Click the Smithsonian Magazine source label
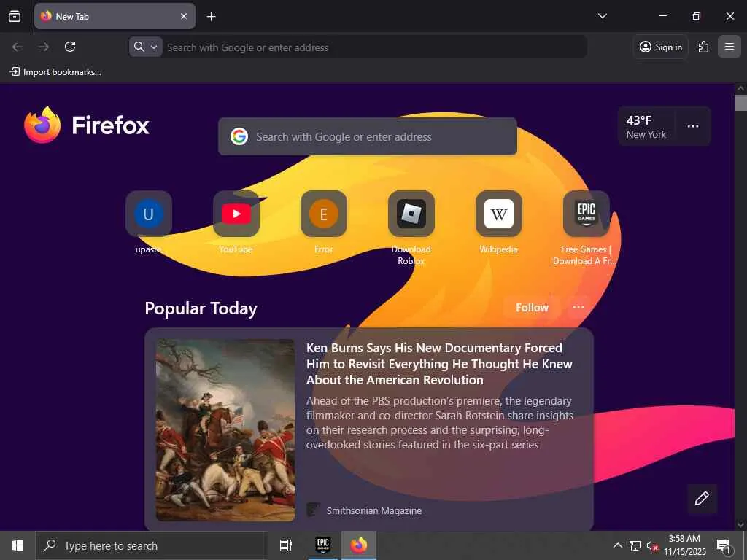 point(374,510)
